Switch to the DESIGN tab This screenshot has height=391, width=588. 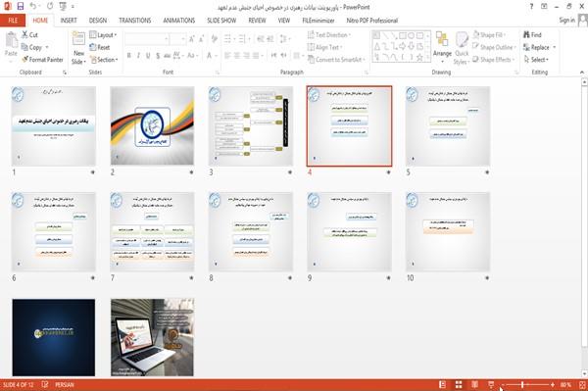pyautogui.click(x=98, y=21)
